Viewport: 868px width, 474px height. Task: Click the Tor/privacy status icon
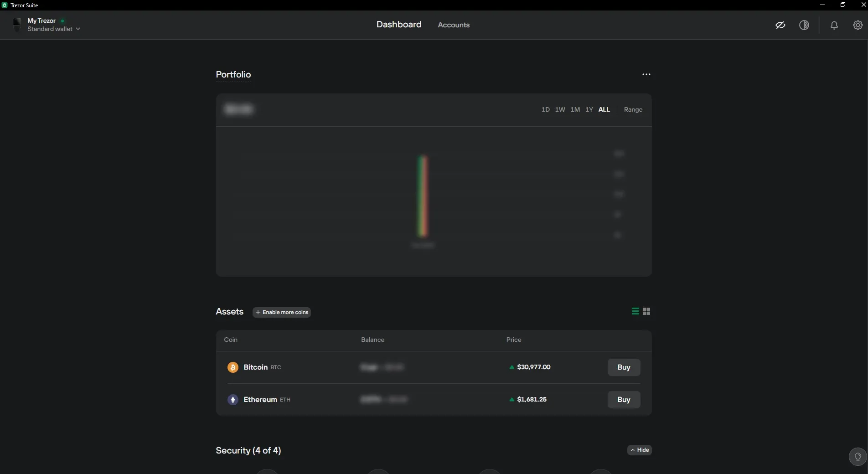coord(804,25)
